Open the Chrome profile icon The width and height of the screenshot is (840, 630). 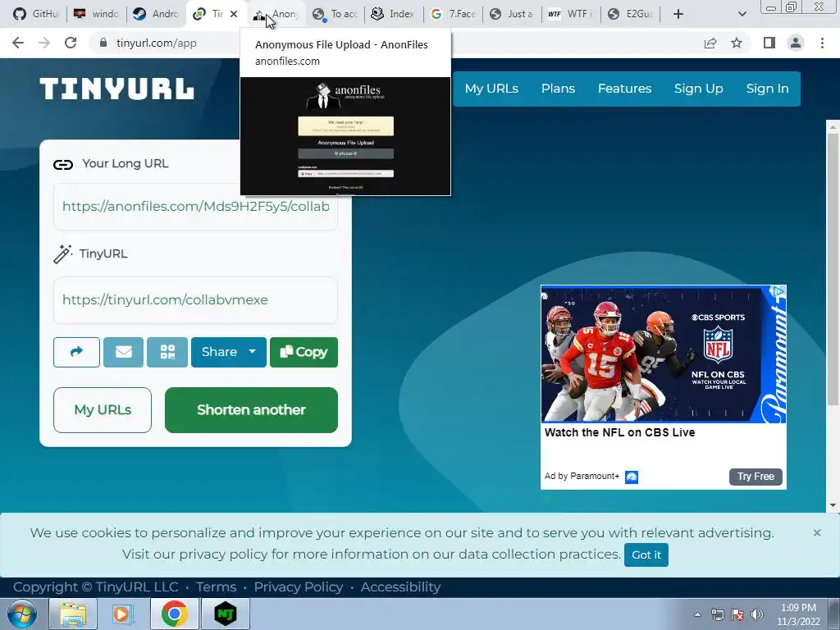click(796, 43)
